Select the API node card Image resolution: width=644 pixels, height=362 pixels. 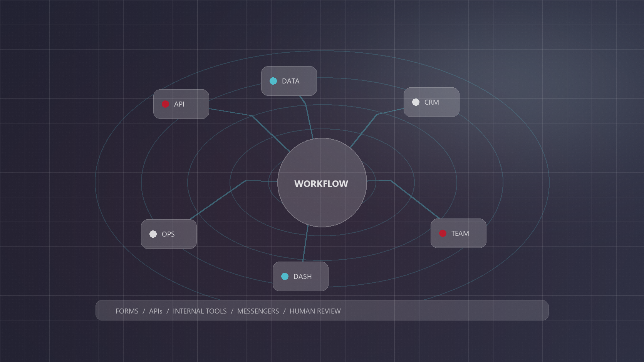(x=181, y=104)
